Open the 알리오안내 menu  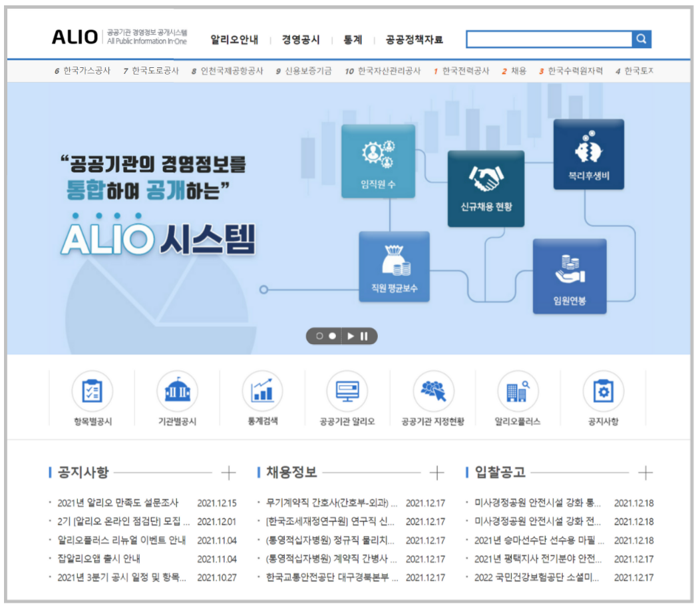tap(234, 40)
